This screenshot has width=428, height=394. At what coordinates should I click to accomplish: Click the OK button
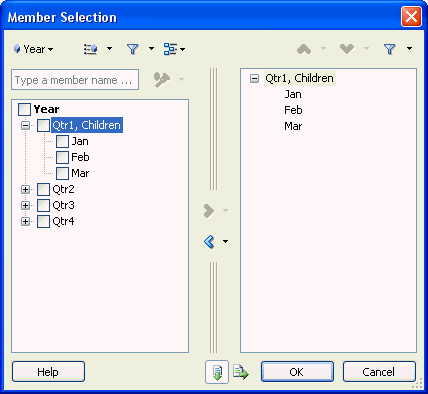point(297,372)
